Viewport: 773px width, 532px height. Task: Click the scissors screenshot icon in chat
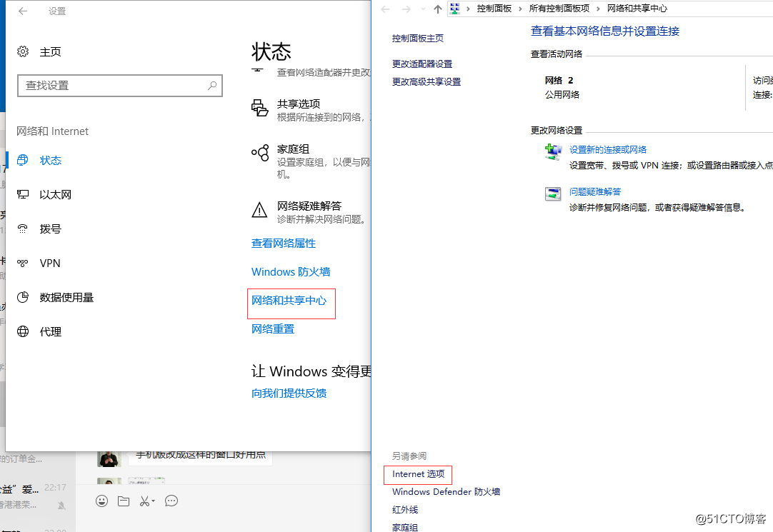(146, 501)
